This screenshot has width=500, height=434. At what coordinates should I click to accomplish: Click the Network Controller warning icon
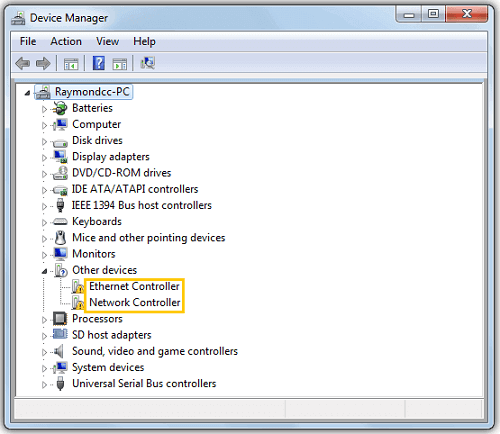click(78, 303)
